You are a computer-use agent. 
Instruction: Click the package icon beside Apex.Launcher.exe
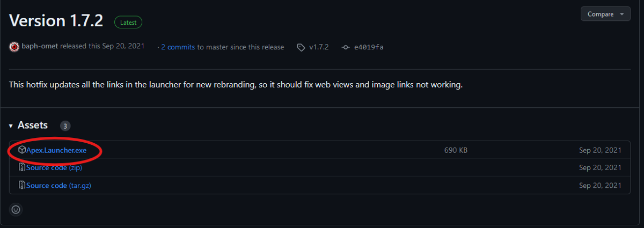[22, 150]
